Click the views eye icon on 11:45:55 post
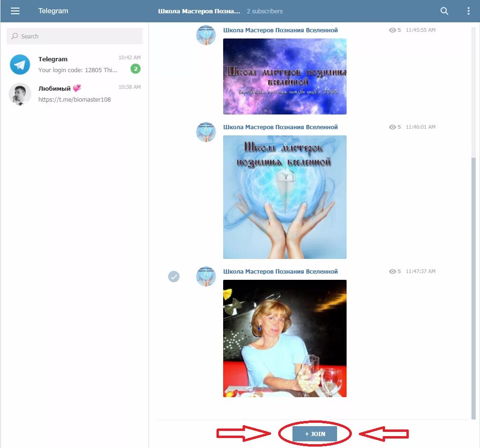The image size is (480, 448). tap(392, 30)
